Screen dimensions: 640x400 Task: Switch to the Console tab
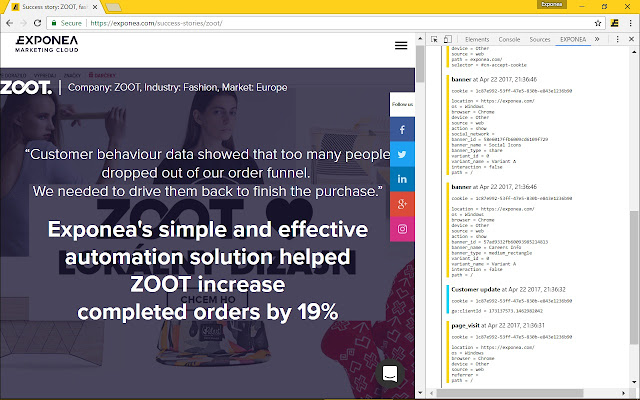point(509,39)
